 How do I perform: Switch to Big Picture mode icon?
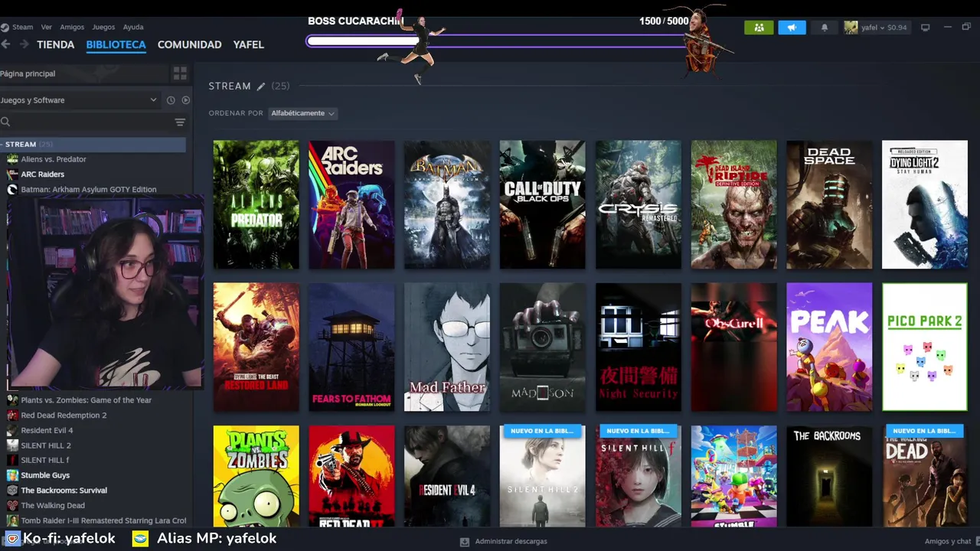925,28
